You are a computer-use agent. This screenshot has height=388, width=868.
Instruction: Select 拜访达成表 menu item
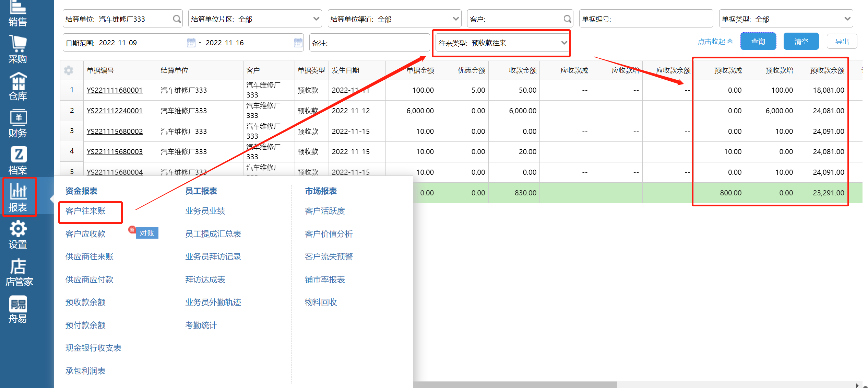[x=205, y=279]
